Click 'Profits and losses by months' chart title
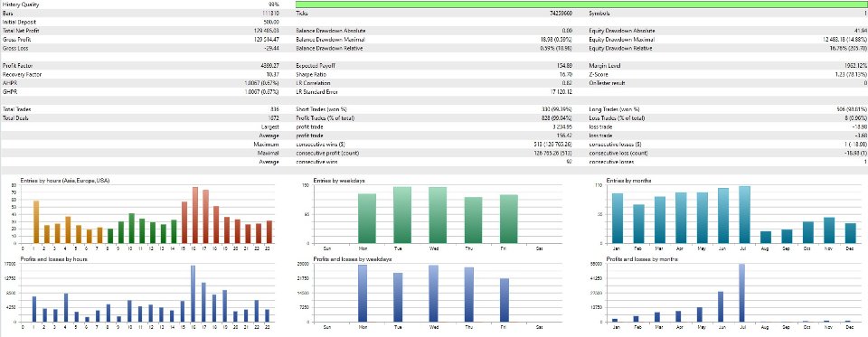The width and height of the screenshot is (868, 337). [642, 259]
